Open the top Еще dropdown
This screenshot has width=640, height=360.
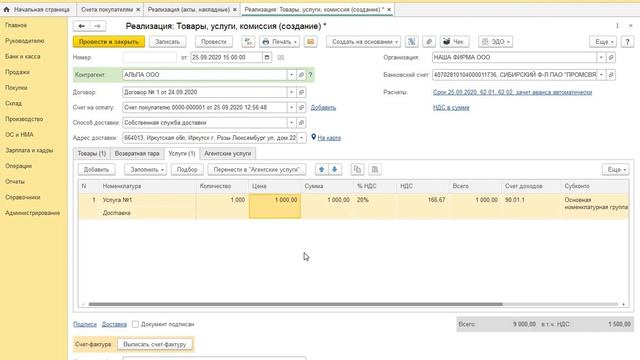pyautogui.click(x=603, y=42)
